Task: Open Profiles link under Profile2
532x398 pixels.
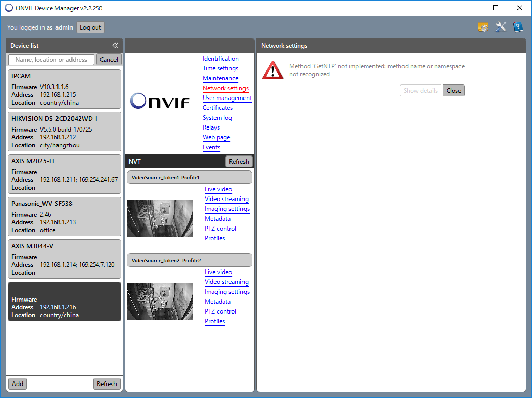Action: (x=215, y=321)
